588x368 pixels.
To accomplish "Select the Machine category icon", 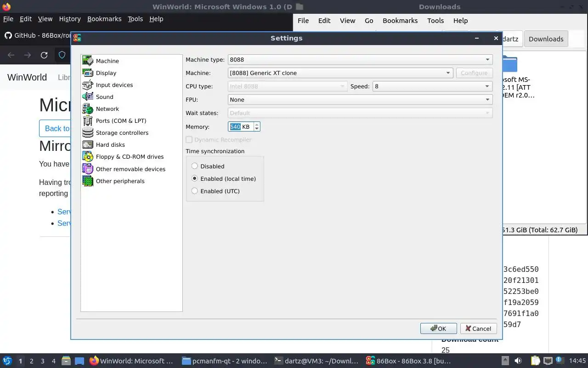I will [88, 61].
